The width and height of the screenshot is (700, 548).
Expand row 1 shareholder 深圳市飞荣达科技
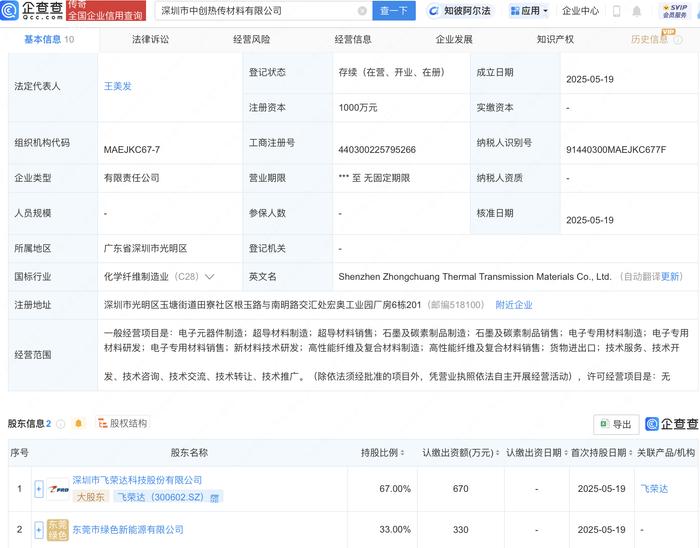(x=39, y=489)
